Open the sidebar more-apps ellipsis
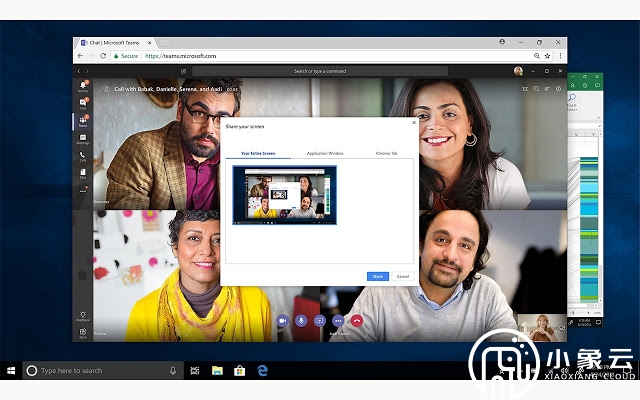This screenshot has height=400, width=640. (83, 191)
